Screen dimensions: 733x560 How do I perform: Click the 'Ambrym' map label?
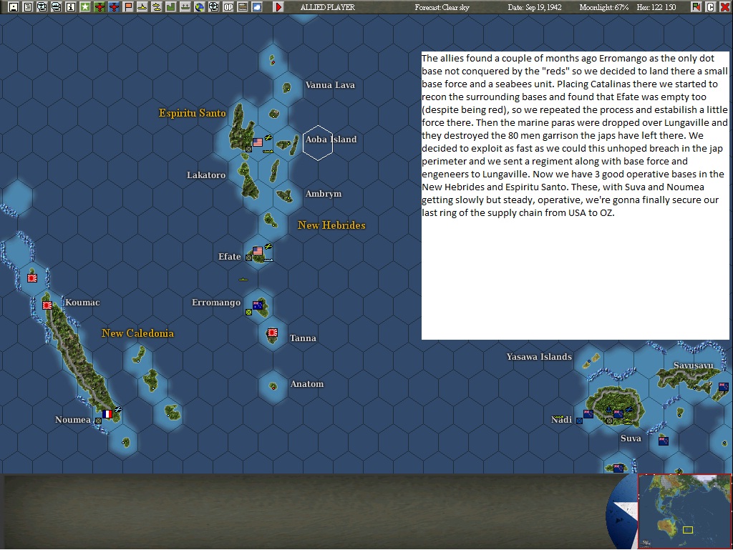point(324,194)
